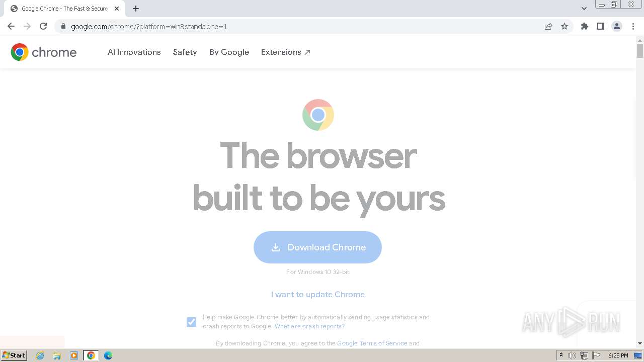Go back using the browser back arrow
The height and width of the screenshot is (362, 644).
[11, 26]
